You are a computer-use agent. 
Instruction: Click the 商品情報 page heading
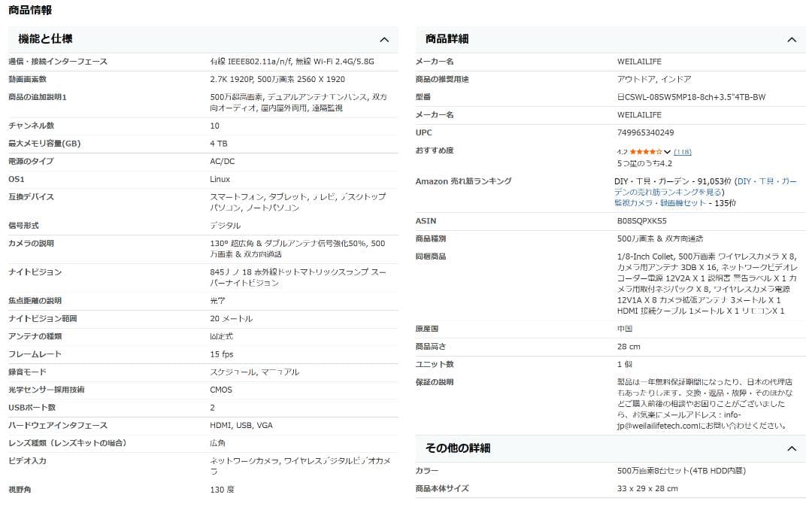[29, 11]
